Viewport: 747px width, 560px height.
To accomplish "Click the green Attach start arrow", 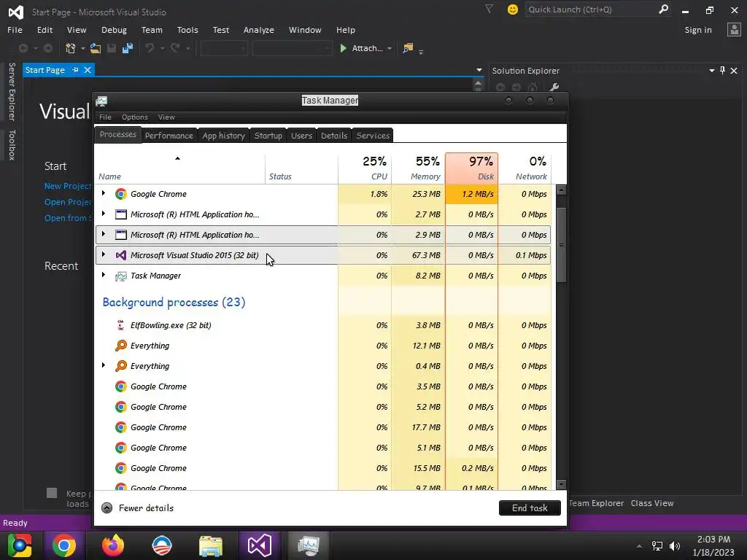I will click(343, 48).
